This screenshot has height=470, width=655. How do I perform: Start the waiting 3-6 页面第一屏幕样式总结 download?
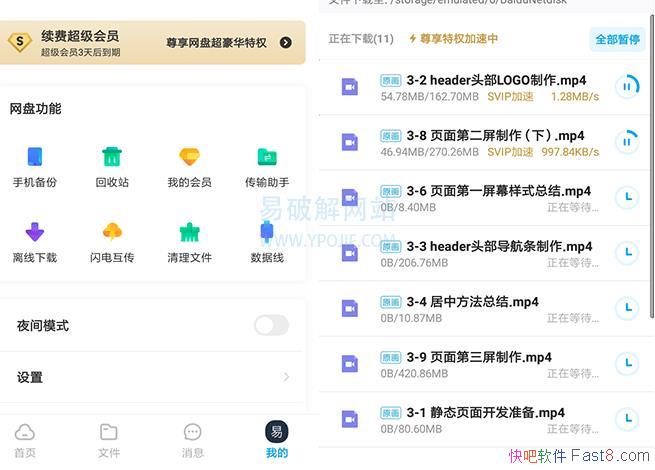click(627, 197)
